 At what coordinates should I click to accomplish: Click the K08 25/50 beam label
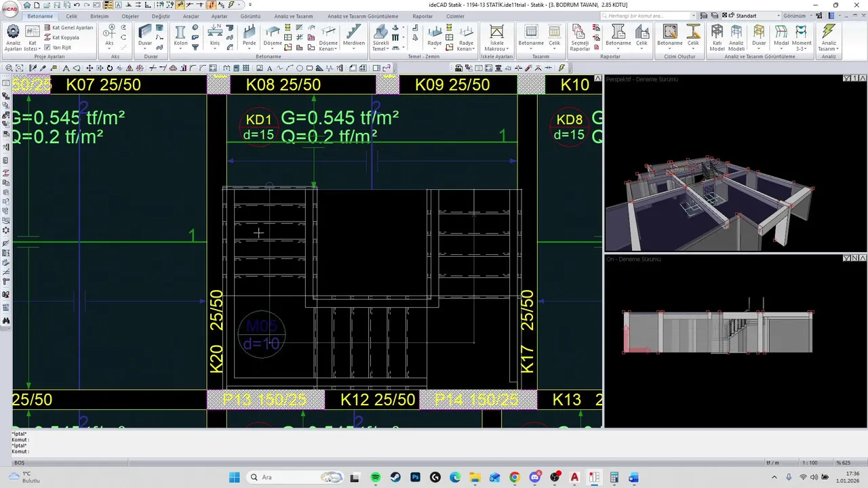click(x=283, y=85)
